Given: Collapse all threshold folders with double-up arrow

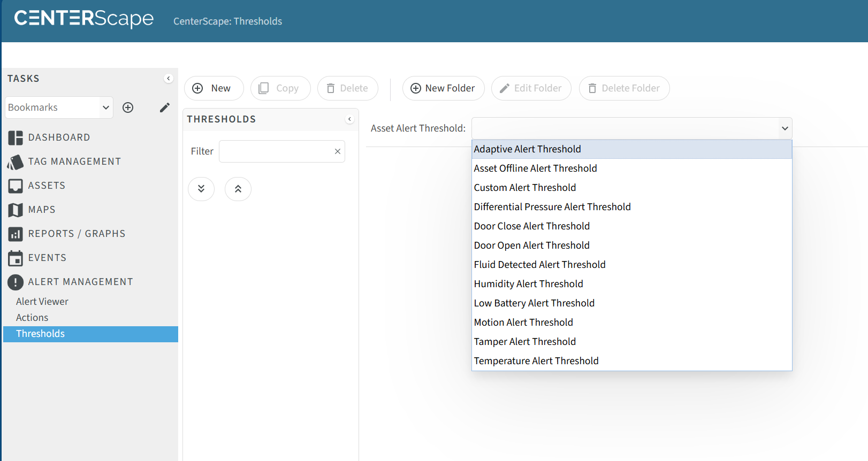Looking at the screenshot, I should coord(238,189).
